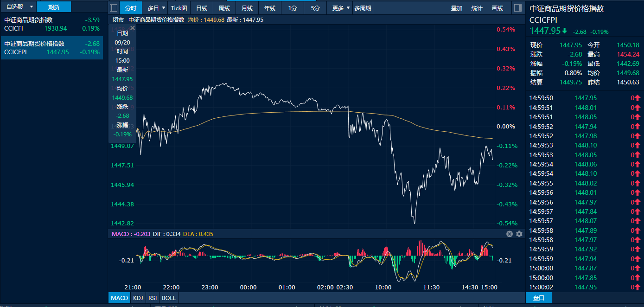Click the 闭市 status label
Image resolution: width=644 pixels, height=307 pixels.
[x=118, y=20]
